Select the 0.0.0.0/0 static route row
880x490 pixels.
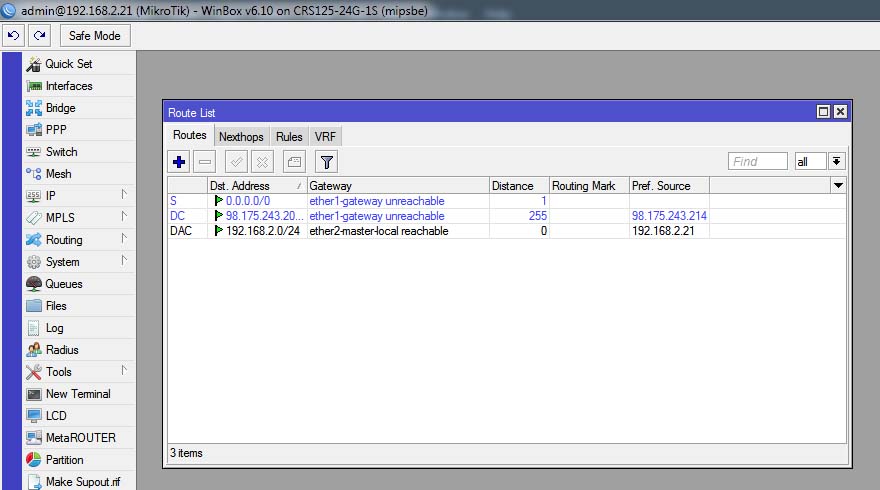[x=507, y=201]
